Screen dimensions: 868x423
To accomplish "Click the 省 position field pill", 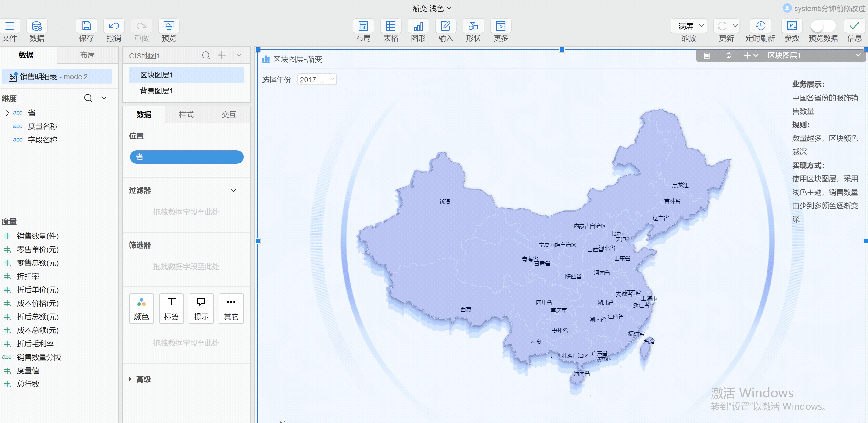I will coord(186,157).
